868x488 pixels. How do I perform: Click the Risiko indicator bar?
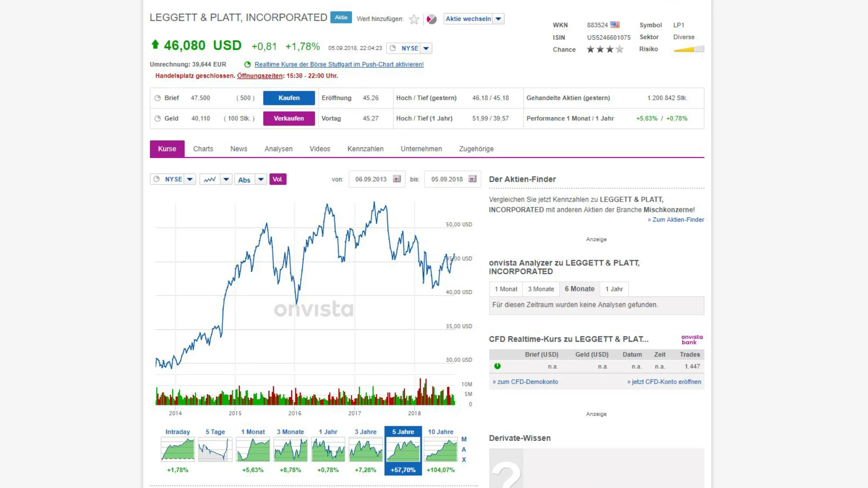pyautogui.click(x=689, y=49)
